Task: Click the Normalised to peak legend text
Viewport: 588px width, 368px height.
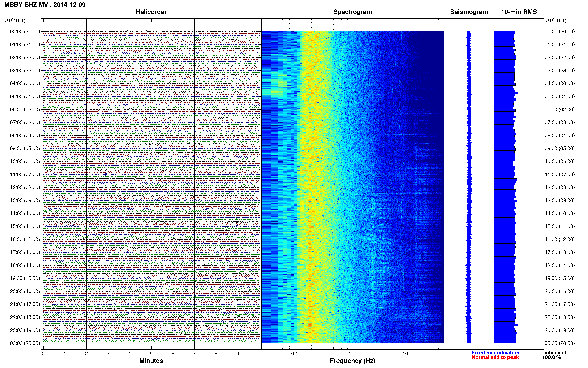Action: [495, 357]
